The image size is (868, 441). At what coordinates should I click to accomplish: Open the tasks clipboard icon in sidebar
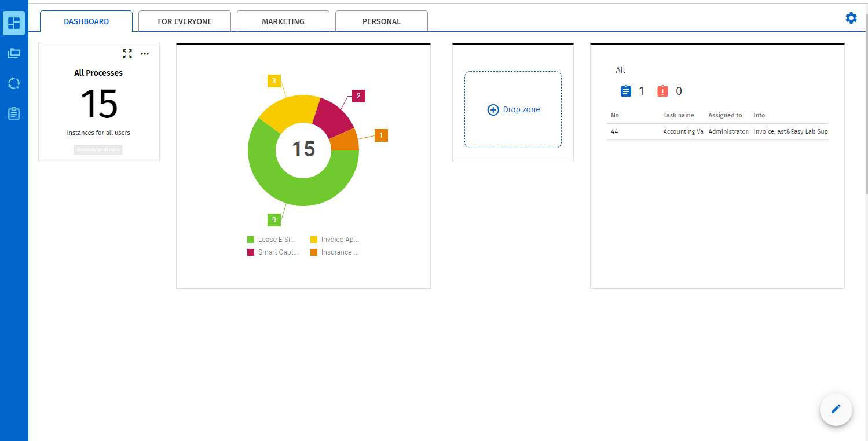(14, 113)
